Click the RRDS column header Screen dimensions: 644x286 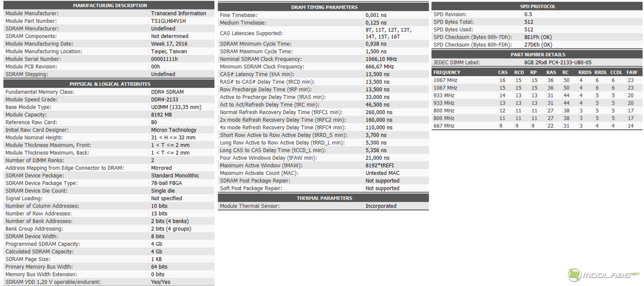click(585, 72)
